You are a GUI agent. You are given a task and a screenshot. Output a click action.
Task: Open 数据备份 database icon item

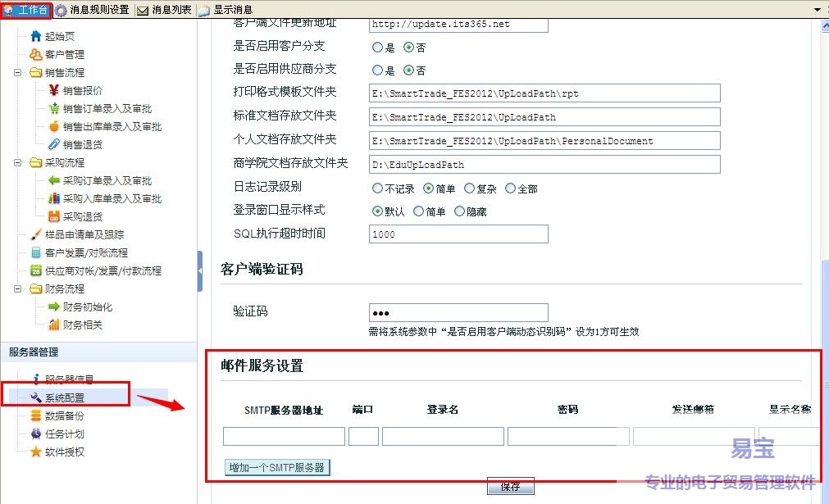click(x=64, y=415)
